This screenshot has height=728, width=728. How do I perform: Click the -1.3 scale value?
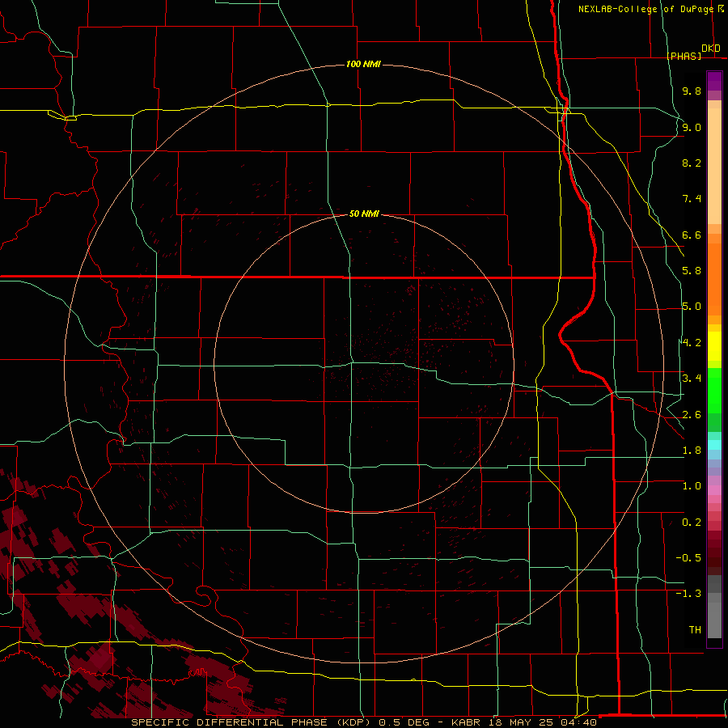point(688,594)
